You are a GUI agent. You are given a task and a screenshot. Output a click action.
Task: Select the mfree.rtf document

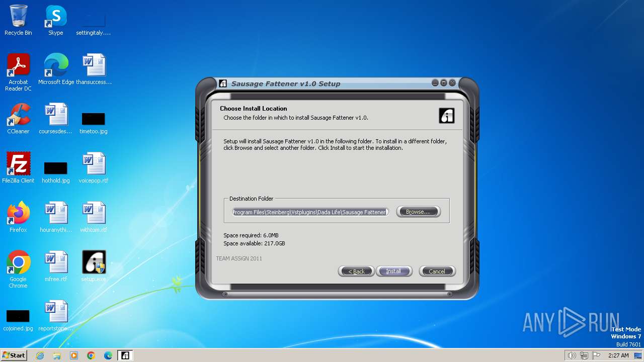56,266
